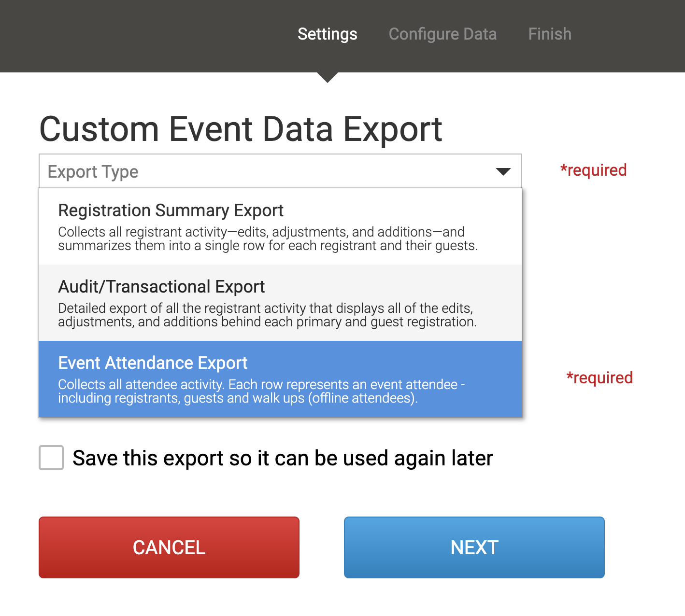The height and width of the screenshot is (616, 685).
Task: Click the blue NEXT button
Action: pyautogui.click(x=474, y=547)
